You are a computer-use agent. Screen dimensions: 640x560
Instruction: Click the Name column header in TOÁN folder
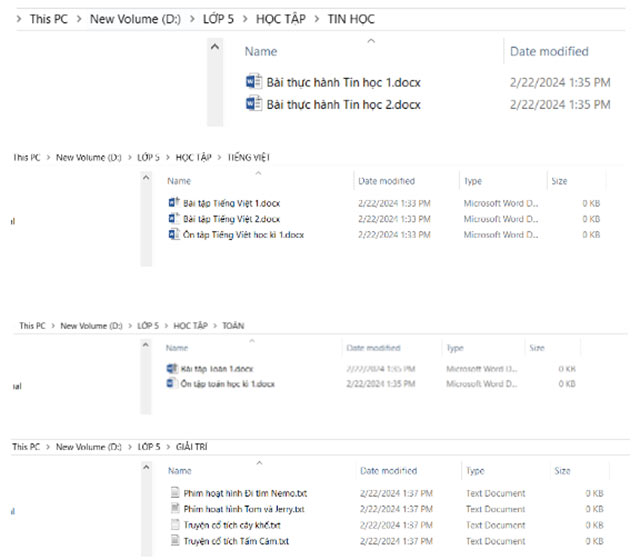tap(177, 348)
